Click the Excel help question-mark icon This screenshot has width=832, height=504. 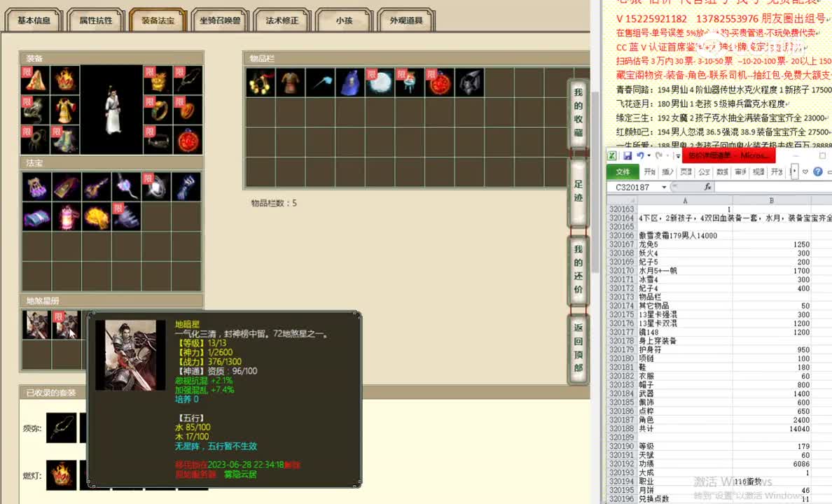[x=818, y=171]
